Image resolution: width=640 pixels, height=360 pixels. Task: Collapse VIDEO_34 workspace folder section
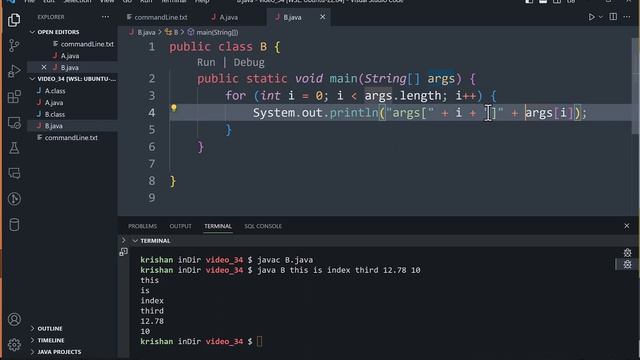coord(73,79)
